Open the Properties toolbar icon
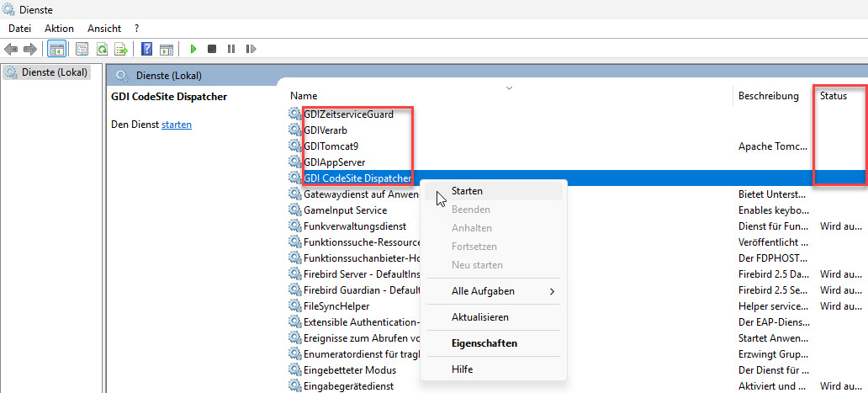The width and height of the screenshot is (868, 393). click(82, 50)
